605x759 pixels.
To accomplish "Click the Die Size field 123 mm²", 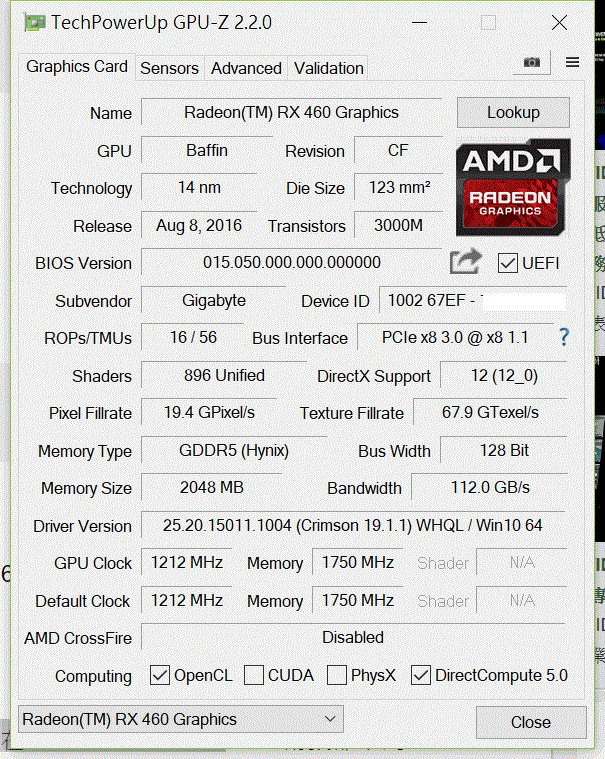I will (398, 187).
